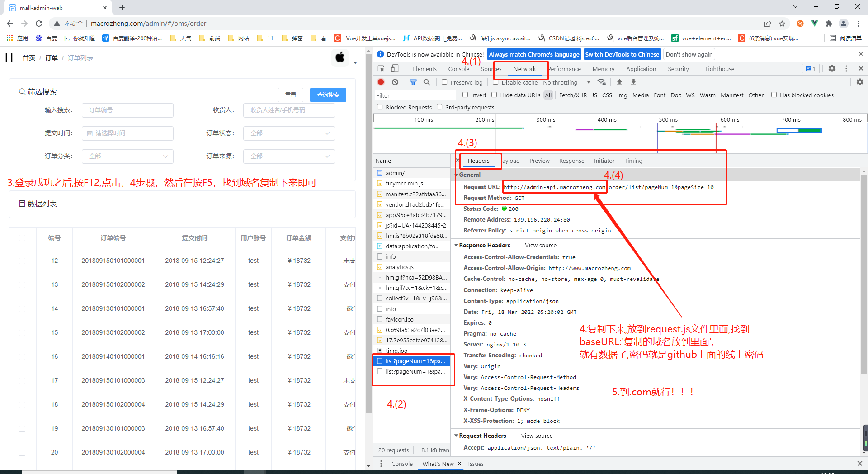Close the DevTools panel
The height and width of the screenshot is (474, 868).
point(861,68)
